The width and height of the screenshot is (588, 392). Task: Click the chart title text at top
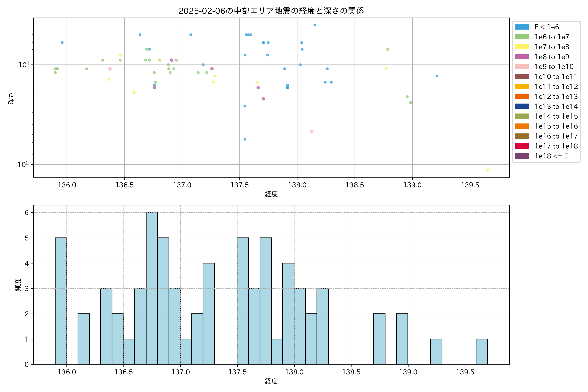[x=271, y=11]
